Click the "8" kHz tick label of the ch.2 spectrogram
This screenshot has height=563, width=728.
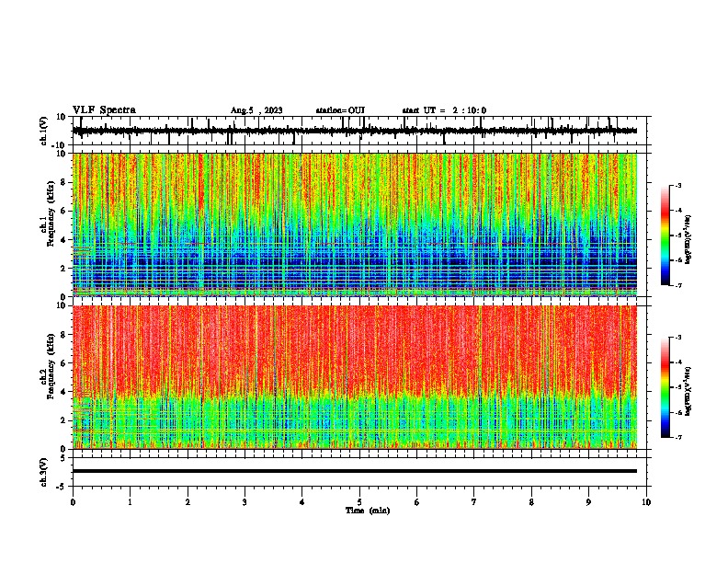(x=63, y=335)
